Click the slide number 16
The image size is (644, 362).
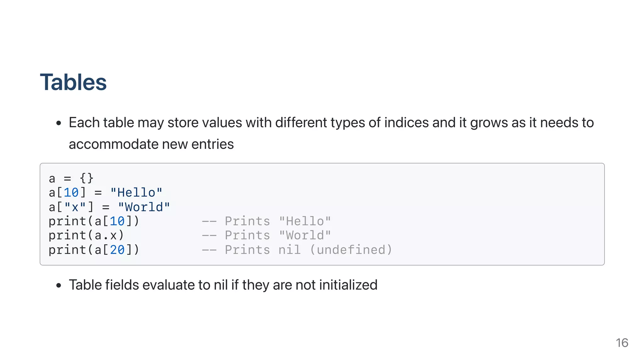click(x=622, y=343)
